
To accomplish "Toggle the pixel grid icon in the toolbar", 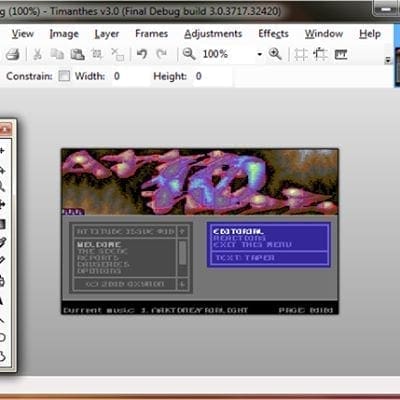I will (301, 54).
